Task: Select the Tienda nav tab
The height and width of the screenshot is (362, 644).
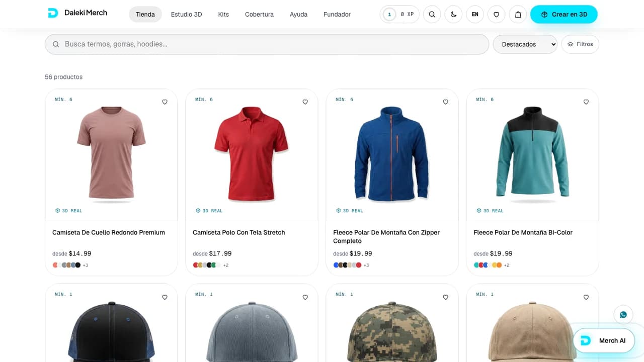Action: (x=145, y=15)
